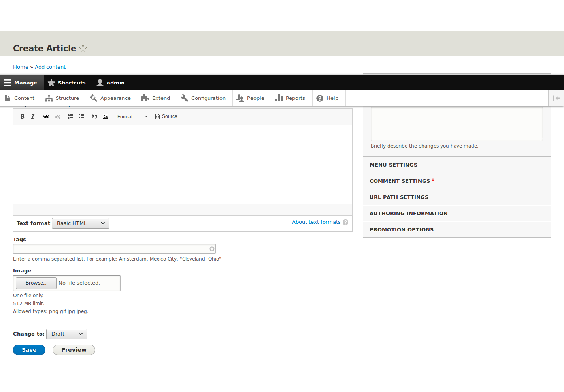Expand the Comment Settings section
Image resolution: width=564 pixels, height=392 pixels.
click(x=400, y=181)
